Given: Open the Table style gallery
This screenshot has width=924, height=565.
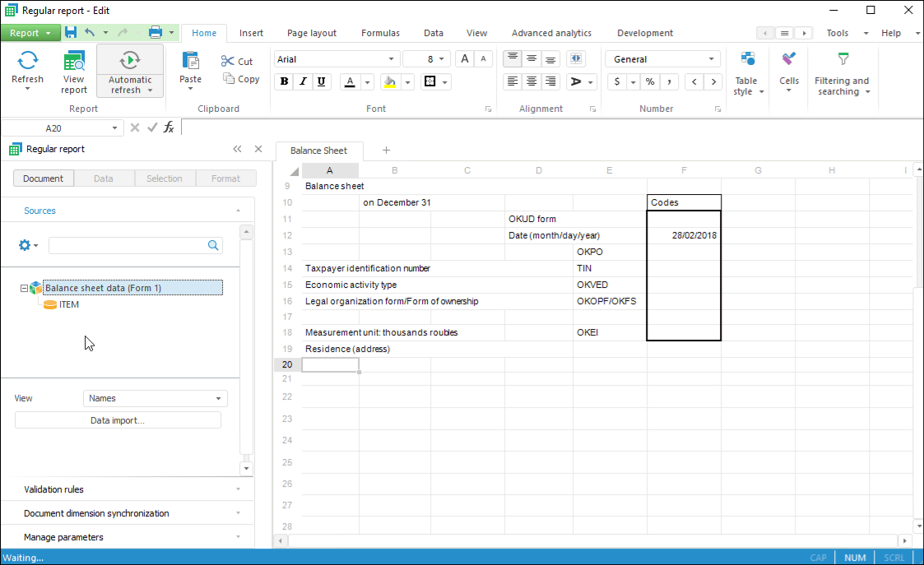Looking at the screenshot, I should [747, 74].
